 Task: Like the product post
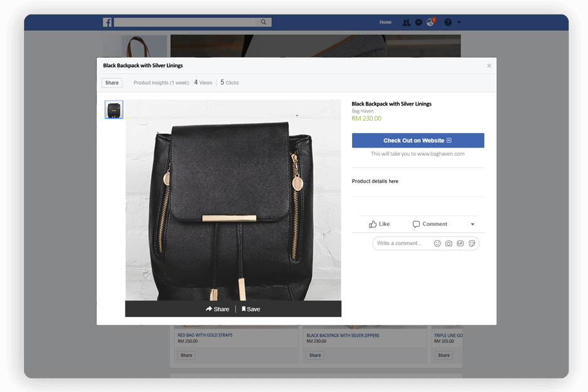click(x=379, y=224)
